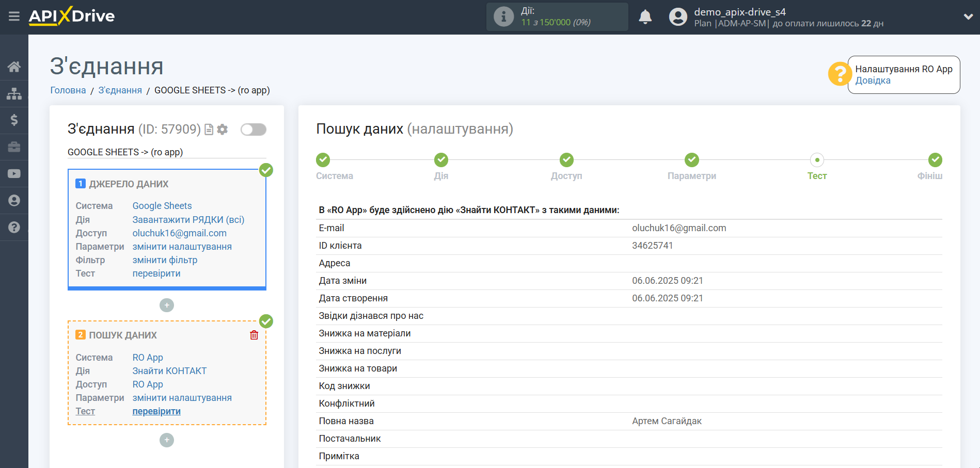Select the connections scheme icon in sidebar
The height and width of the screenshot is (468, 980).
click(14, 93)
